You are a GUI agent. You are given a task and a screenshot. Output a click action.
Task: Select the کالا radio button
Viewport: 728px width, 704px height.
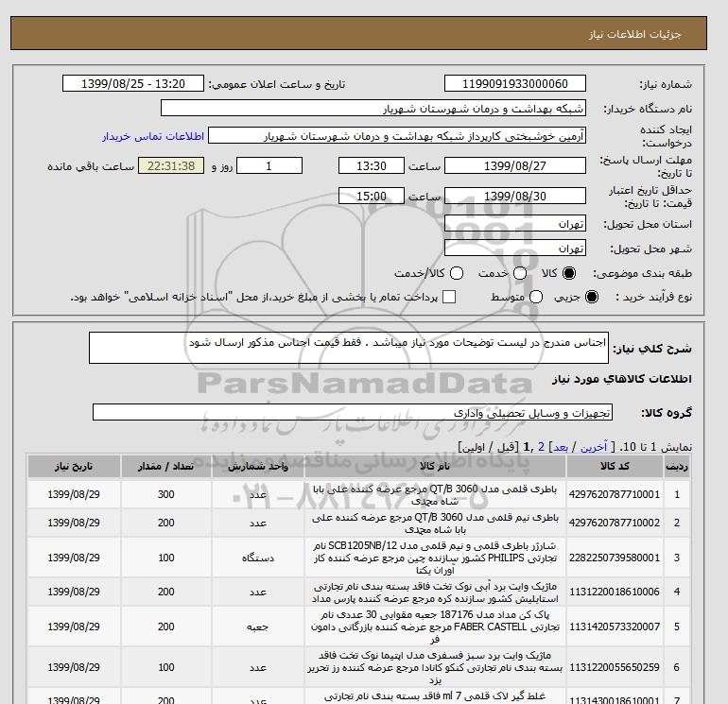click(569, 273)
